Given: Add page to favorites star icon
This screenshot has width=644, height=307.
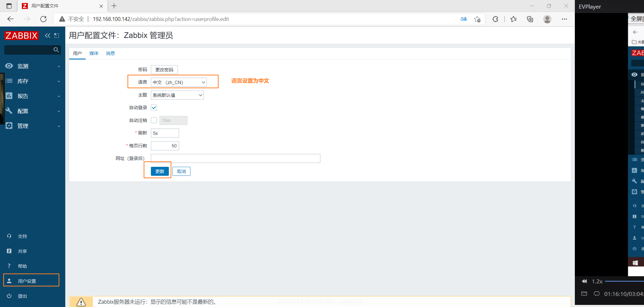Looking at the screenshot, I should point(477,19).
